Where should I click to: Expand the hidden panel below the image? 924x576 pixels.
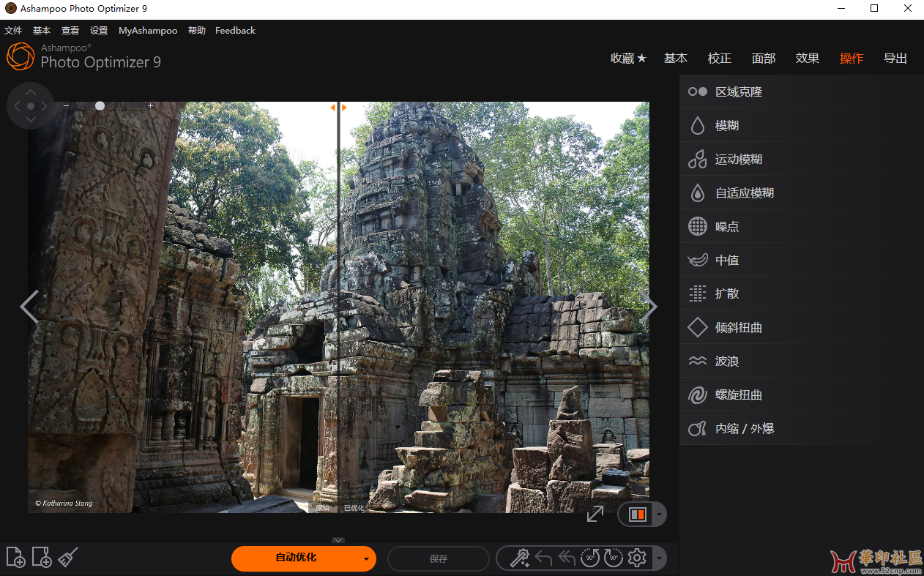click(x=338, y=540)
